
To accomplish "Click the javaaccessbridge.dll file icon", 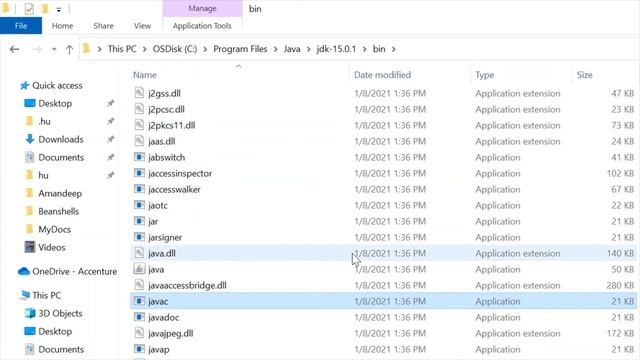I will [139, 285].
